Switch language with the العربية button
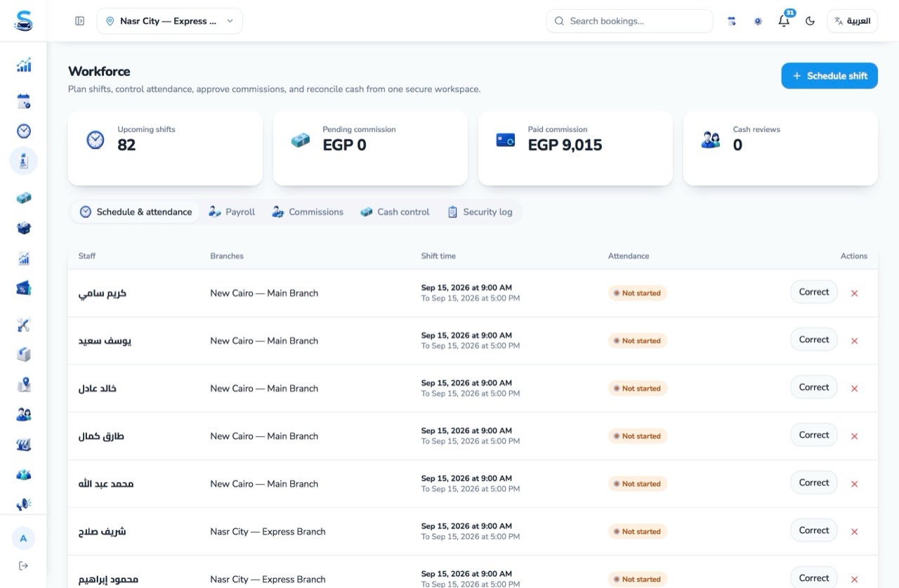This screenshot has height=588, width=899. coord(853,21)
